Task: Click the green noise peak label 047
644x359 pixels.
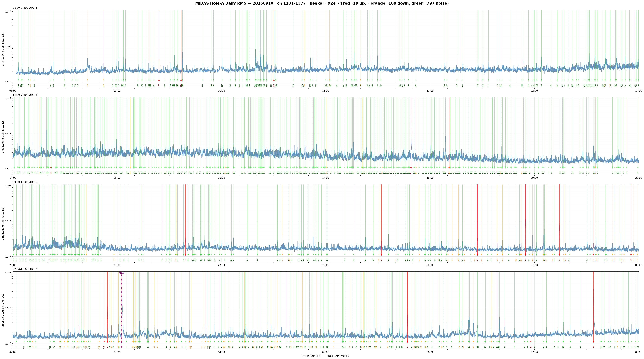Action: (x=222, y=86)
